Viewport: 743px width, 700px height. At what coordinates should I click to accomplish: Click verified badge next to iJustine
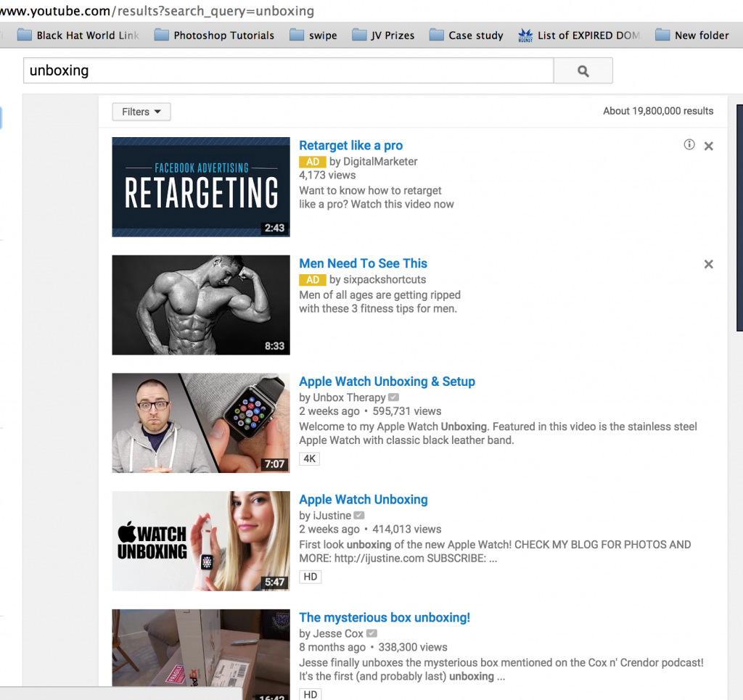click(359, 515)
